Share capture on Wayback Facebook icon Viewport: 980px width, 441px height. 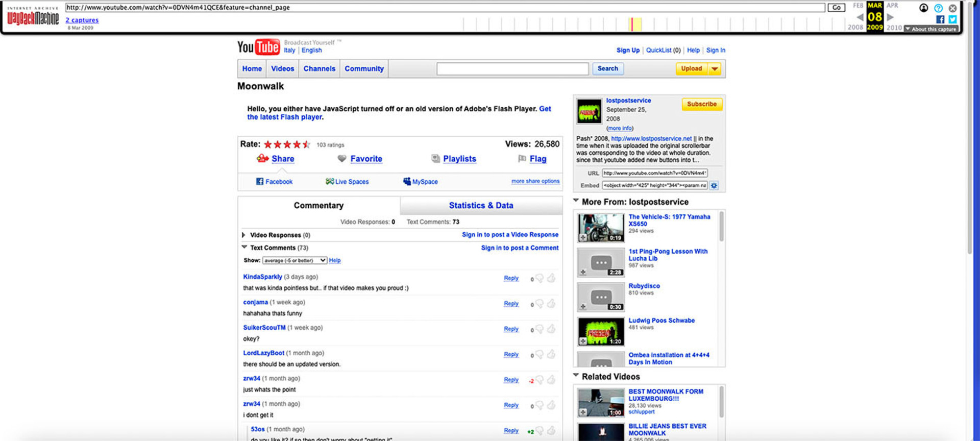coord(940,19)
